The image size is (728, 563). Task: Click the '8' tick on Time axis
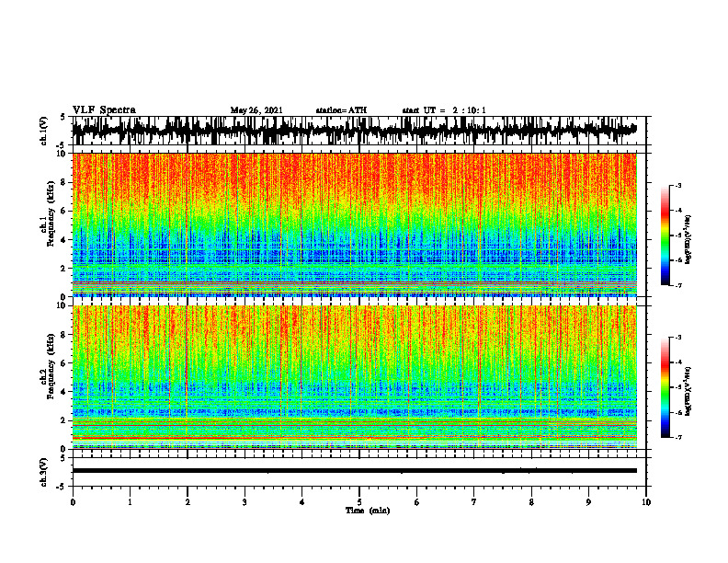(531, 501)
